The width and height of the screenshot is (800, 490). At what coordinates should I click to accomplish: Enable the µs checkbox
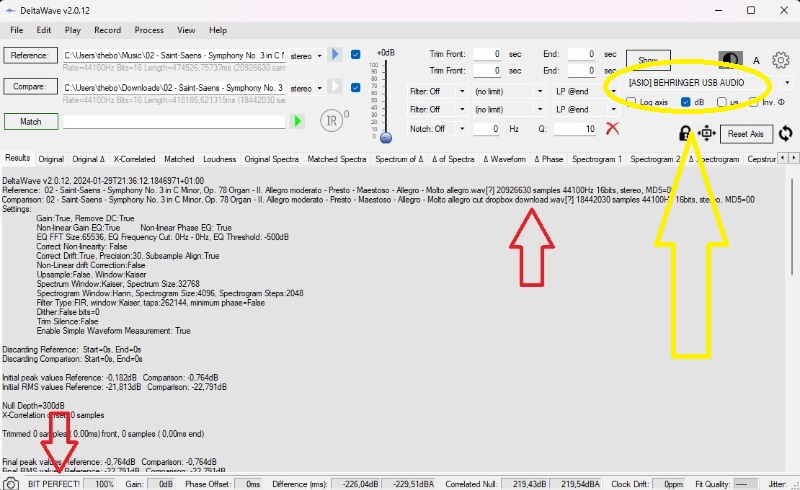[721, 102]
